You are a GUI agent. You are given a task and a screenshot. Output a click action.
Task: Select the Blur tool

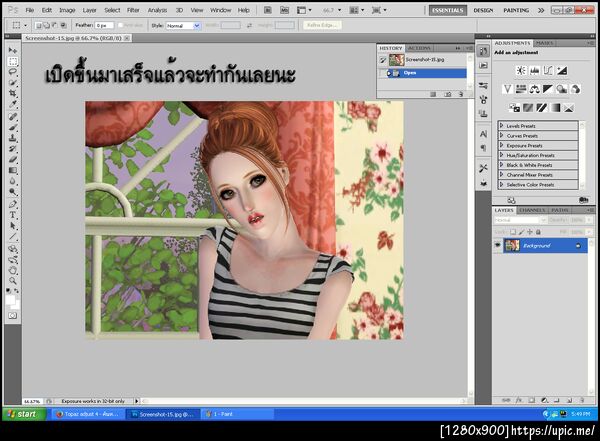pyautogui.click(x=13, y=181)
